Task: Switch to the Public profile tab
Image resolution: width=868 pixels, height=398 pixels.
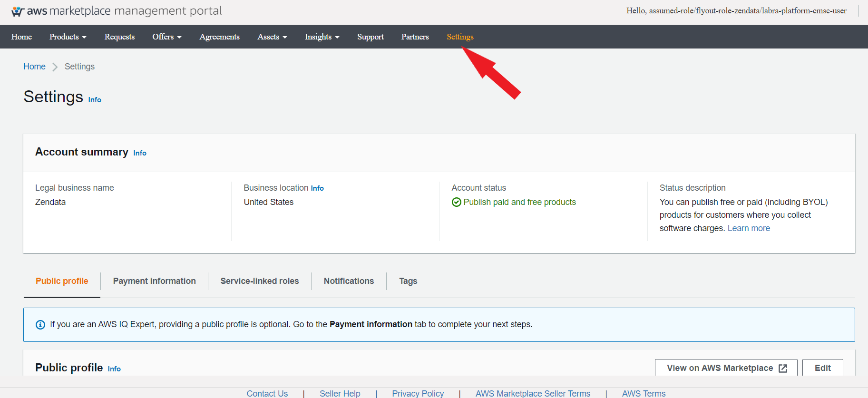Action: click(62, 281)
